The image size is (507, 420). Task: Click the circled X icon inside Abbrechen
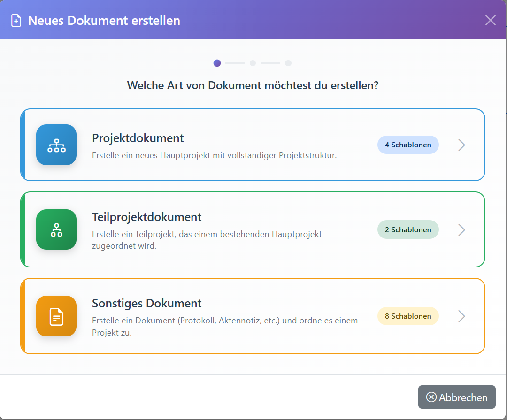tap(431, 397)
